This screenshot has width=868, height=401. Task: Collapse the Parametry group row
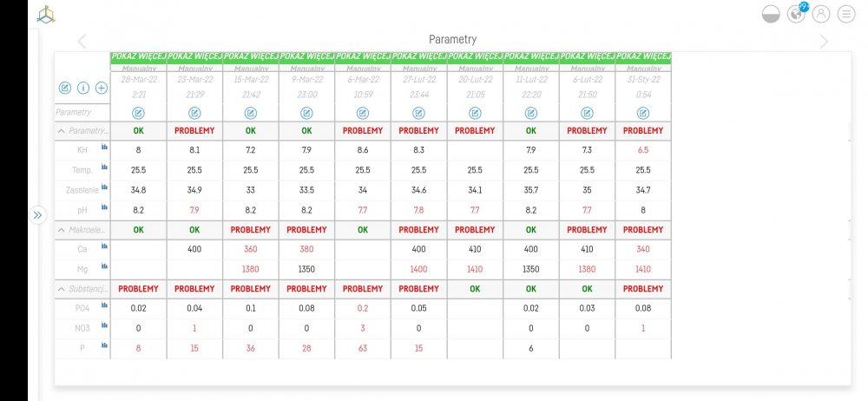(61, 130)
